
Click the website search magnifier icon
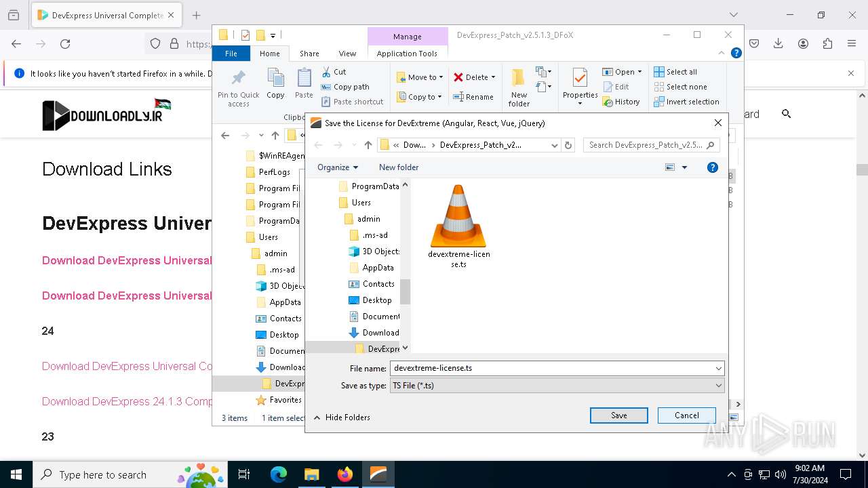(787, 114)
